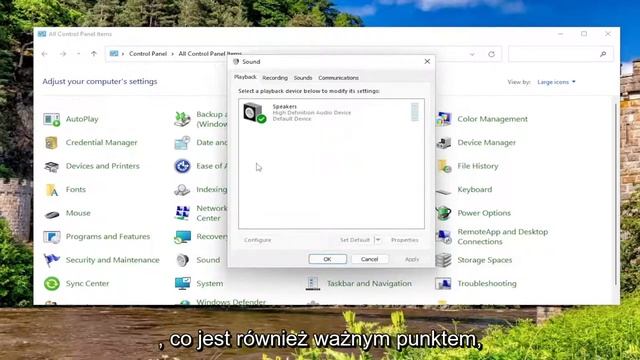
Task: Open the Sound speaker icon in Control Panel
Action: tap(182, 260)
